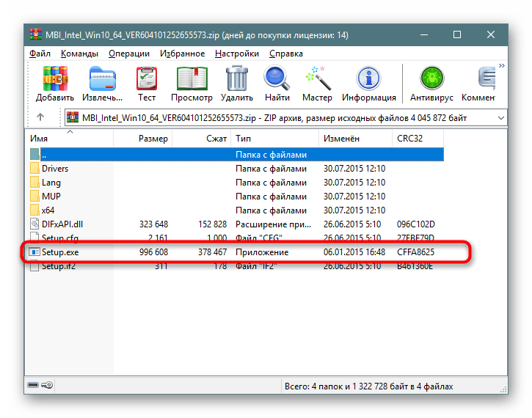This screenshot has height=418, width=532.
Task: Click the x64 folder icon
Action: point(34,210)
